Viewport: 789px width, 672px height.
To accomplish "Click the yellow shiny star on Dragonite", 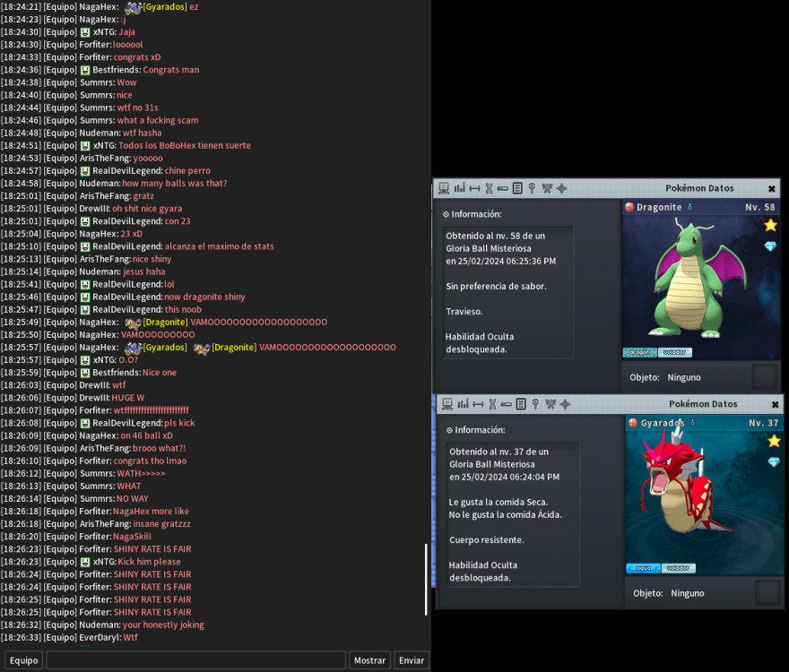I will pos(770,225).
